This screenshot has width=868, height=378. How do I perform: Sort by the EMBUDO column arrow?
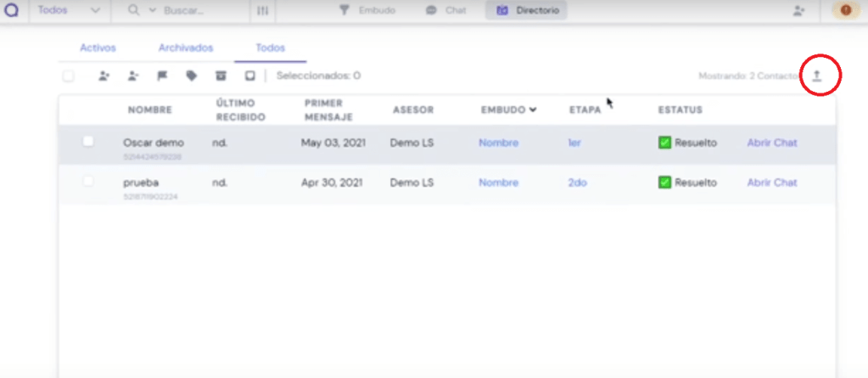[533, 110]
